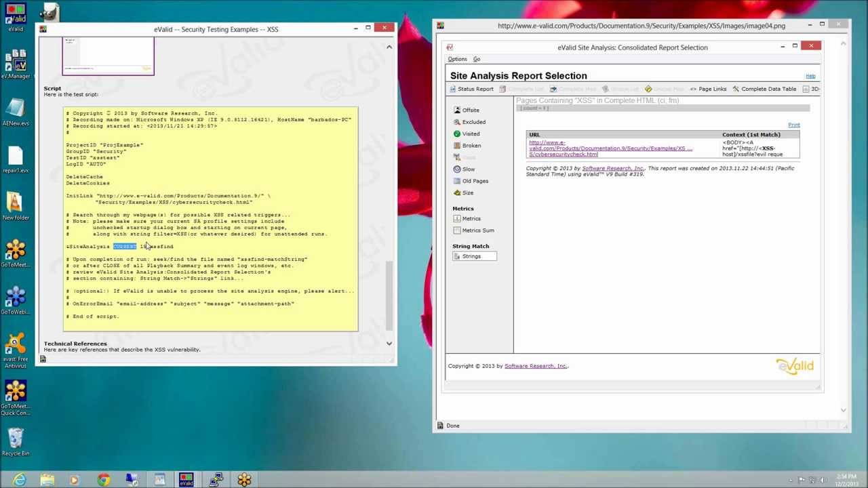Click the scroll-up arrow in XSS window
The image size is (868, 488).
[x=389, y=47]
